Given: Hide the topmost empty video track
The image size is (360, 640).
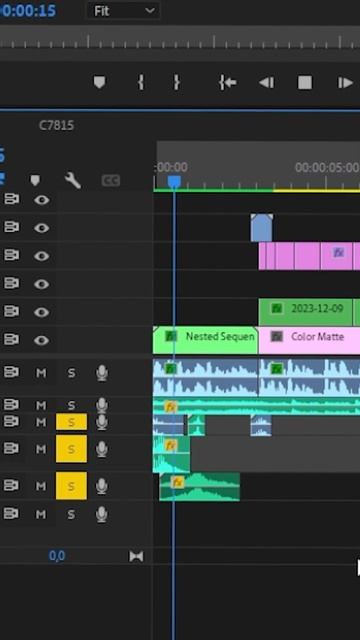Looking at the screenshot, I should click(42, 200).
